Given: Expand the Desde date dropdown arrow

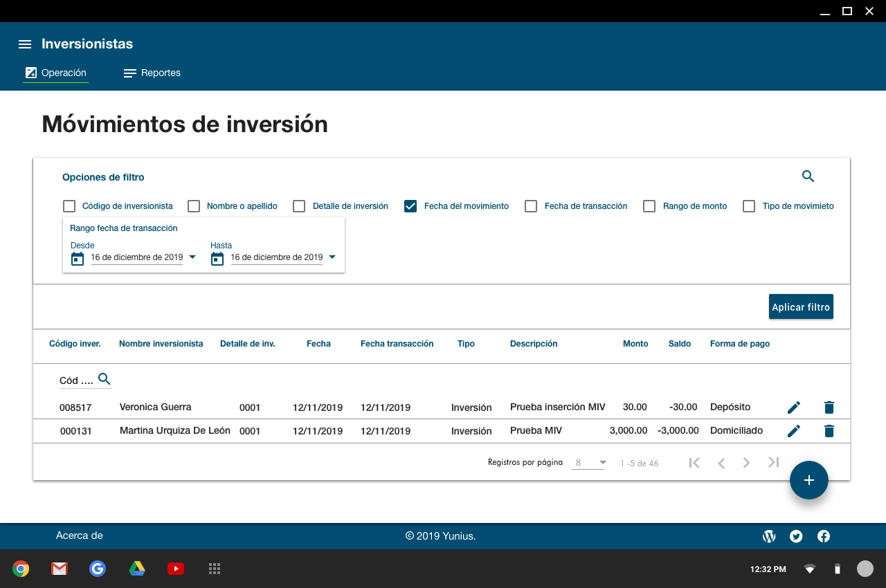Looking at the screenshot, I should (x=192, y=257).
